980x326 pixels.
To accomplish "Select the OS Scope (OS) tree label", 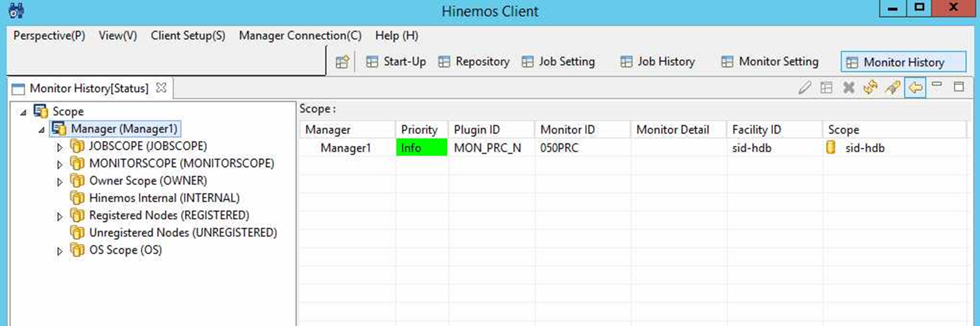I will click(x=125, y=250).
